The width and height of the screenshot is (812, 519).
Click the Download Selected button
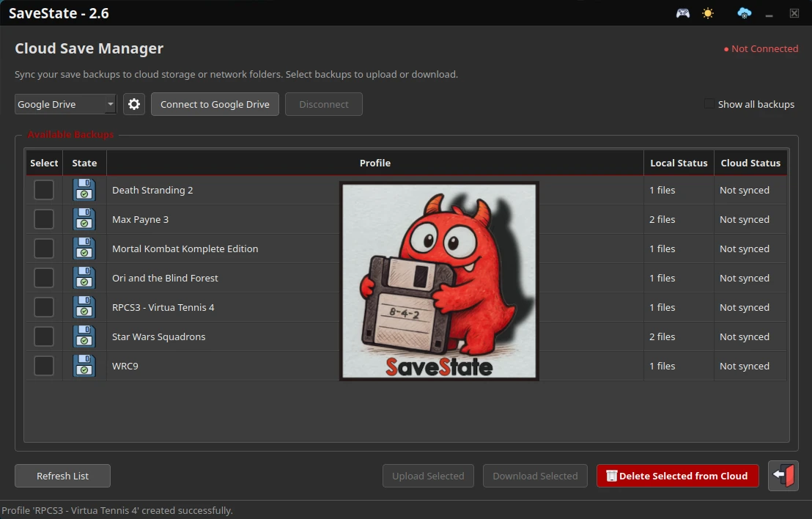(x=535, y=476)
